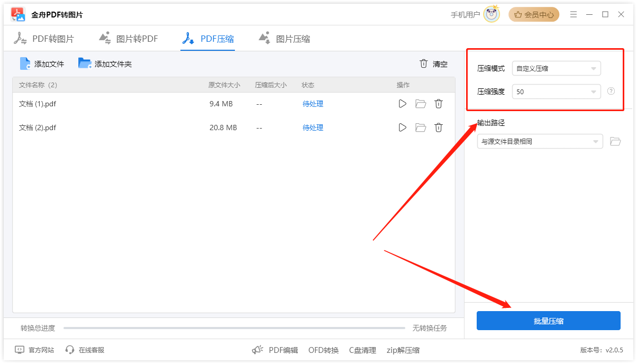
Task: Open the 手机用户 panda avatar
Action: click(x=492, y=14)
